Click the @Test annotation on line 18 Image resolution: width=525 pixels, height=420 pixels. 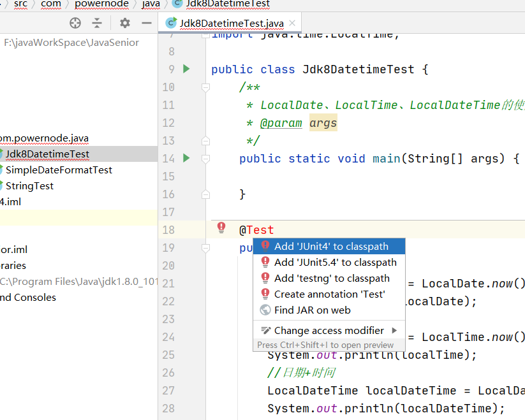pyautogui.click(x=256, y=230)
